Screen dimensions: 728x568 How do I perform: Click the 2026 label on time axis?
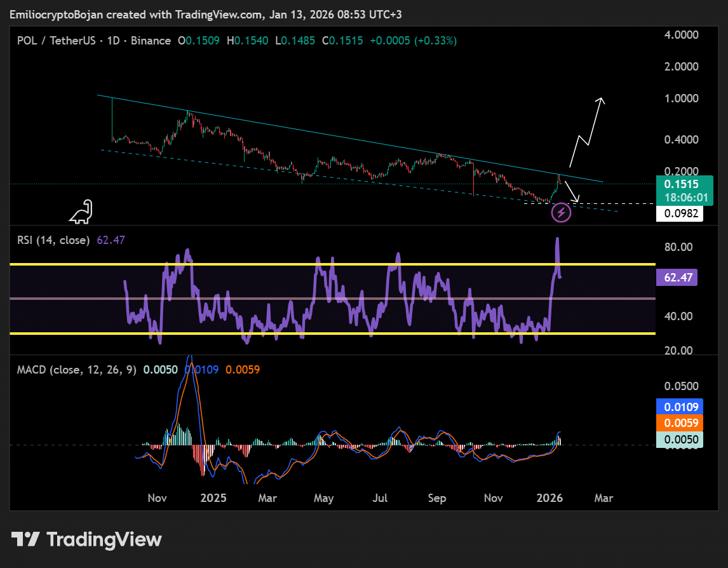tap(549, 498)
